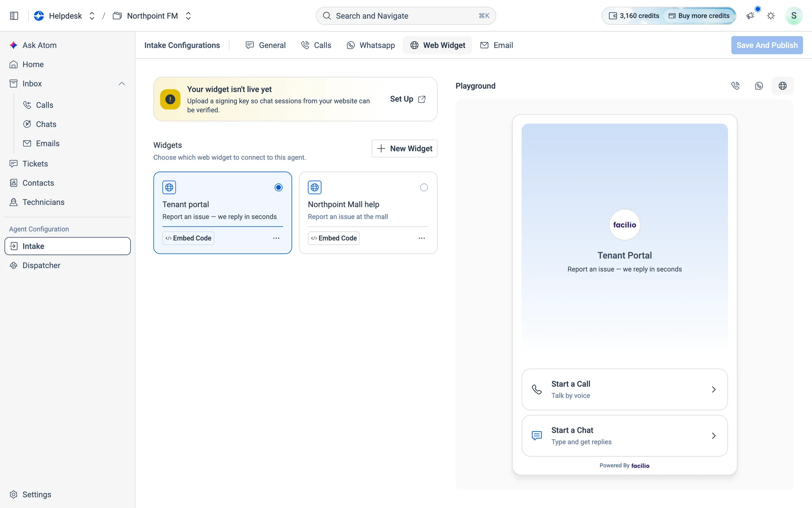
Task: Open the announcements megaphone icon
Action: 750,16
